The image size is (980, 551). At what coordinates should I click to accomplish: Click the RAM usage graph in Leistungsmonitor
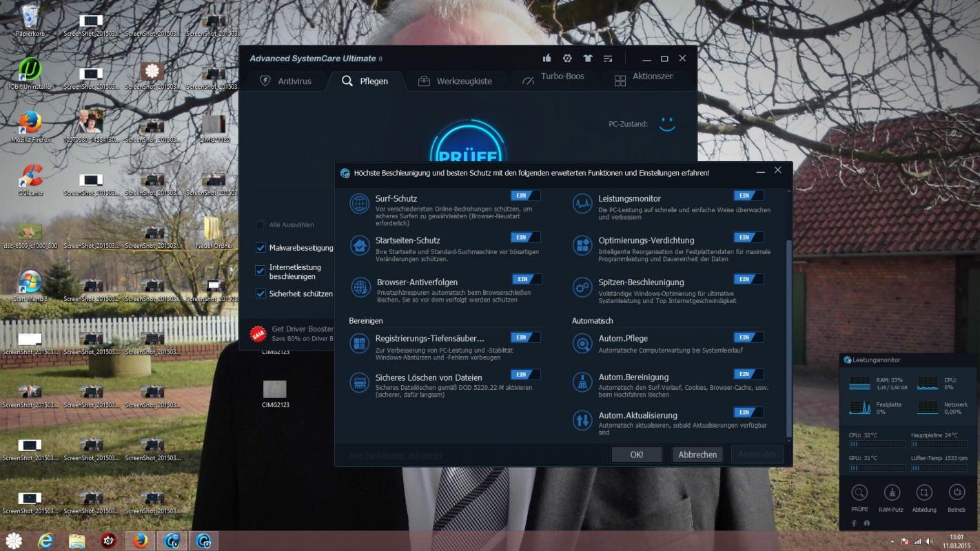tap(859, 383)
